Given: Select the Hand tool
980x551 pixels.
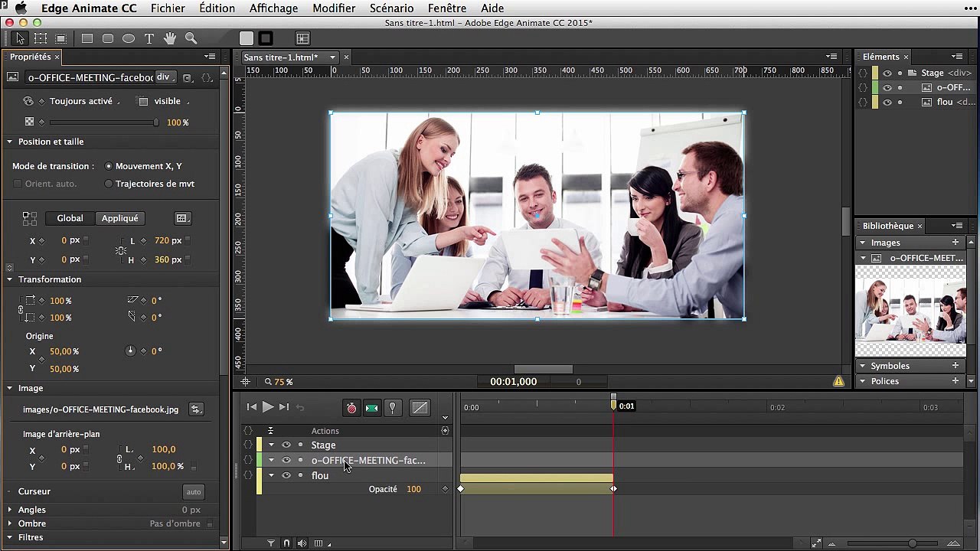Looking at the screenshot, I should pos(170,38).
